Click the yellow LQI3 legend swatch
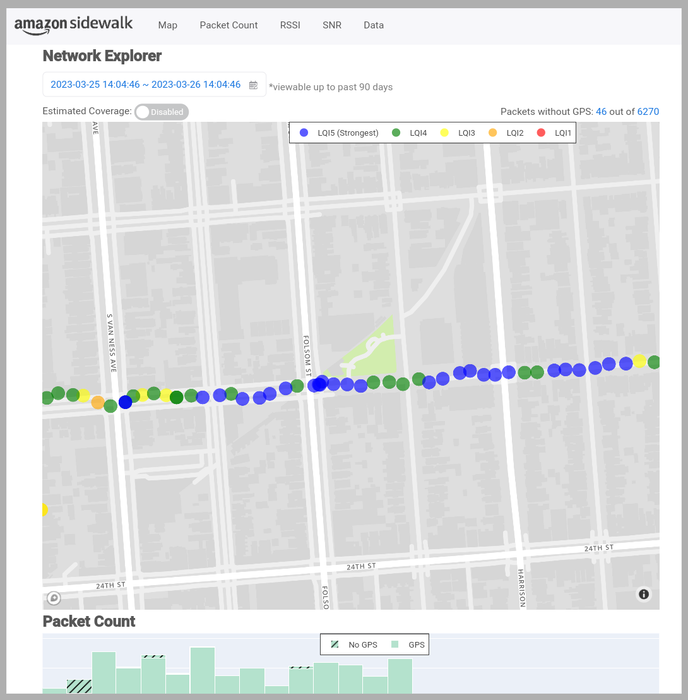The image size is (688, 700). pyautogui.click(x=445, y=133)
